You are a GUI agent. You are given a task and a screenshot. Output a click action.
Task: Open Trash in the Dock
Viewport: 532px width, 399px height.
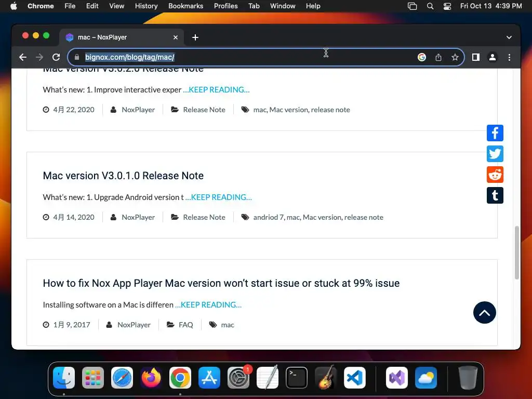(x=468, y=378)
